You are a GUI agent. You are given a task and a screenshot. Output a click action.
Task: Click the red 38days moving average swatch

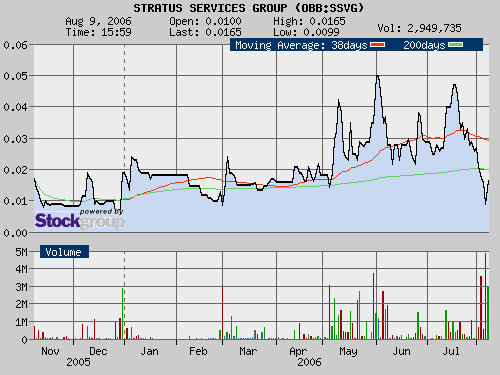tap(378, 45)
